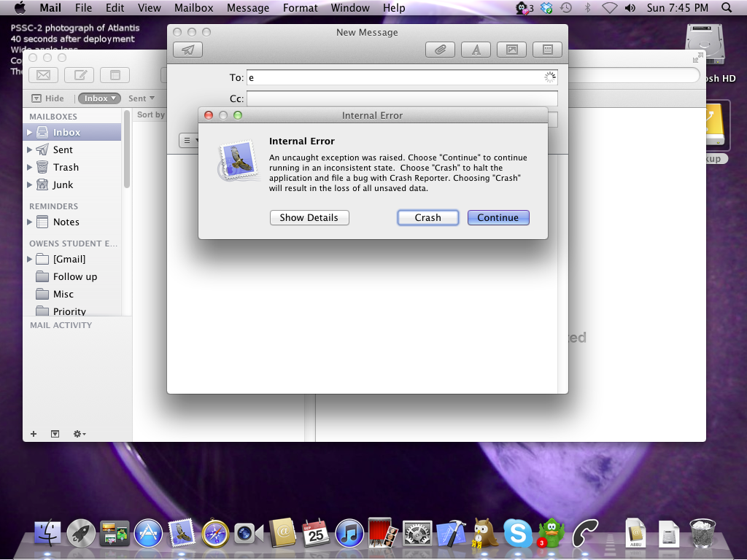The image size is (747, 560).
Task: Open the Sent favorites bar dropdown
Action: pyautogui.click(x=141, y=98)
